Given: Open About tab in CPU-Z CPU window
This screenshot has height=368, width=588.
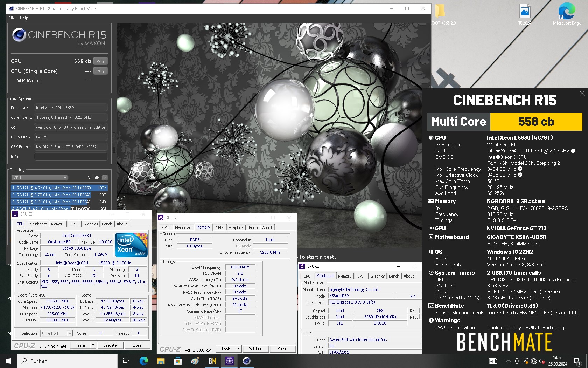Looking at the screenshot, I should [x=122, y=224].
